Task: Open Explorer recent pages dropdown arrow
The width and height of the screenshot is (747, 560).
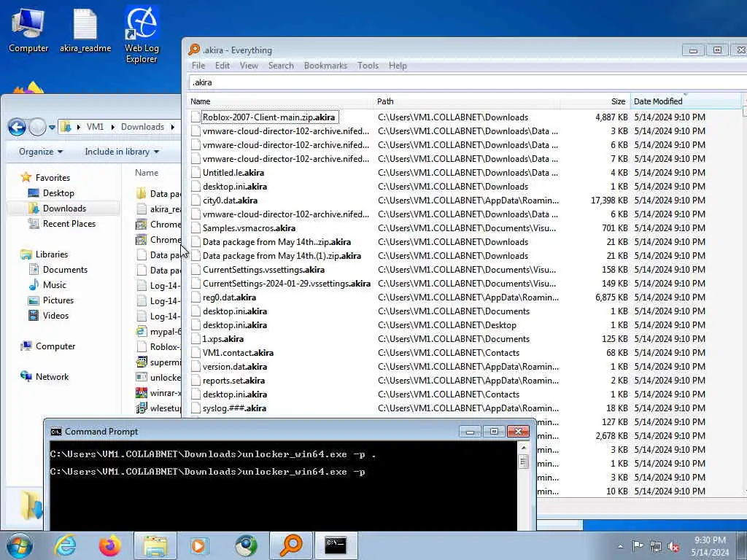Action: point(52,127)
